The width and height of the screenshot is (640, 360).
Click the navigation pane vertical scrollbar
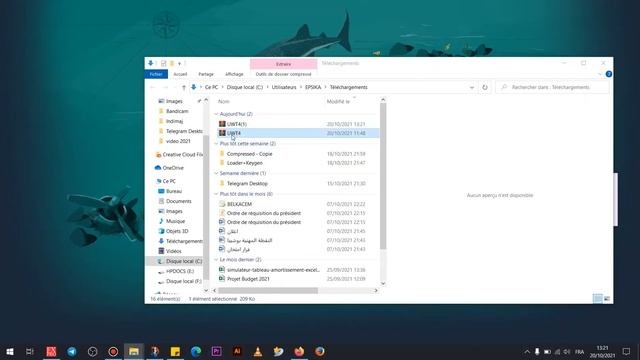206,208
